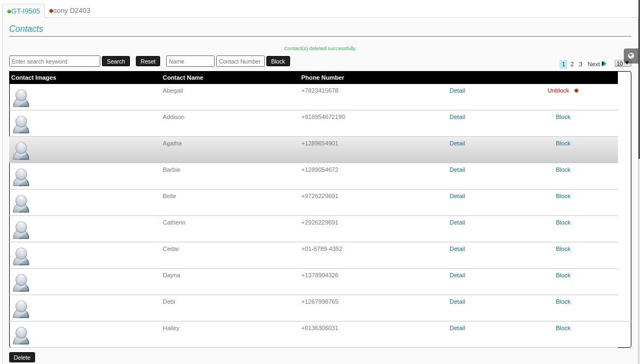Viewport: 640px width, 364px height.
Task: Click the 'Contact(s) deleted successfully' message
Action: (x=320, y=48)
